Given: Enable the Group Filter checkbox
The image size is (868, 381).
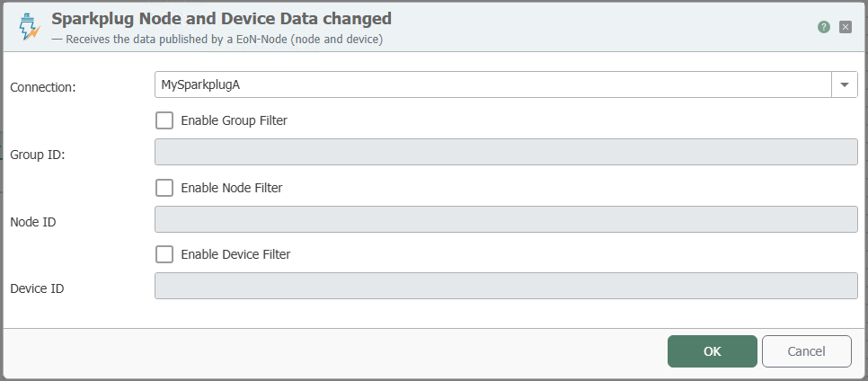Looking at the screenshot, I should click(164, 120).
